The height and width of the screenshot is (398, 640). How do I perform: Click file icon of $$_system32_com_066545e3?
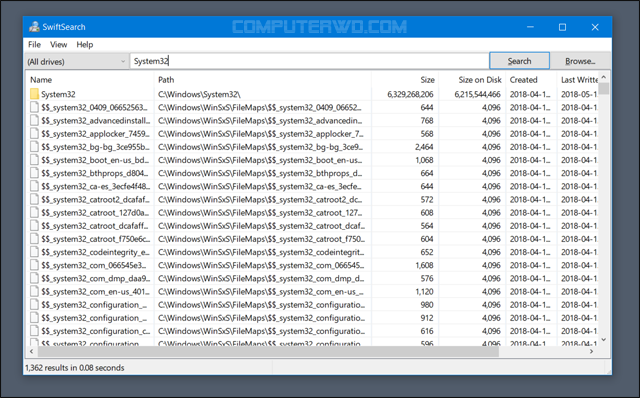coord(34,265)
